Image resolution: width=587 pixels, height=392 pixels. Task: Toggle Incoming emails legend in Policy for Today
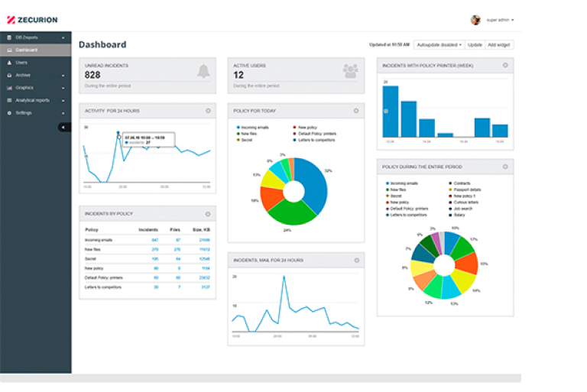click(253, 128)
